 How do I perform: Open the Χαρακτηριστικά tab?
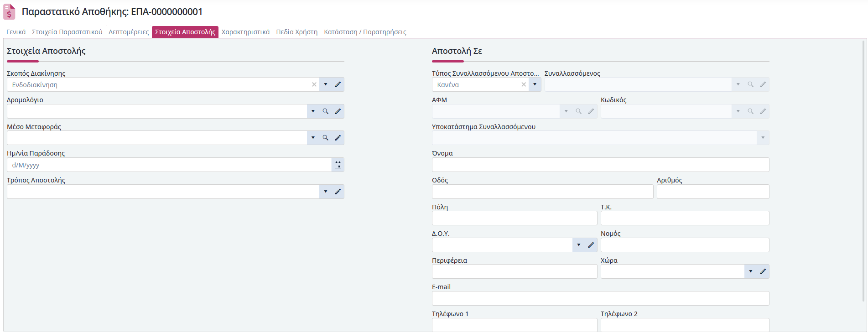[x=246, y=32]
